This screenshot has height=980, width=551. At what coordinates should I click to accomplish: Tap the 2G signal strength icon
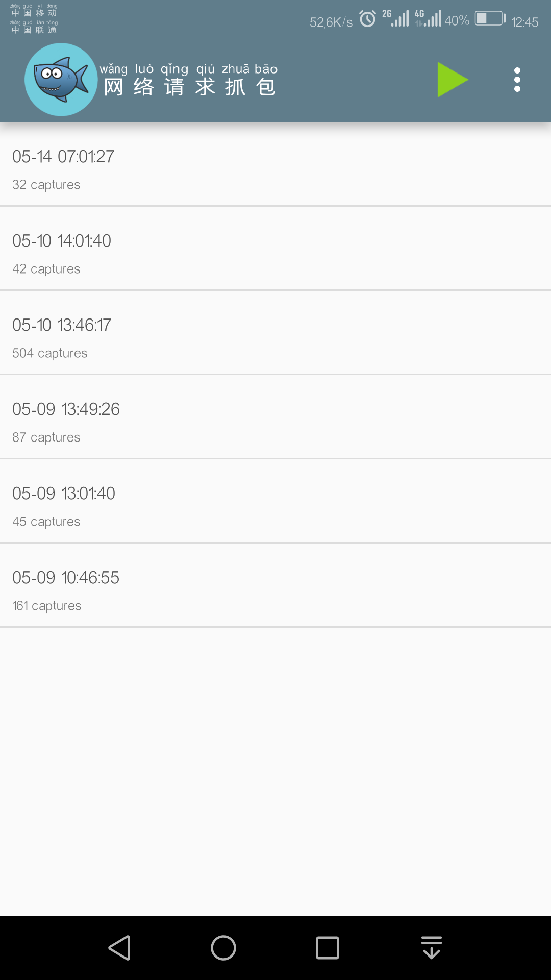click(396, 18)
